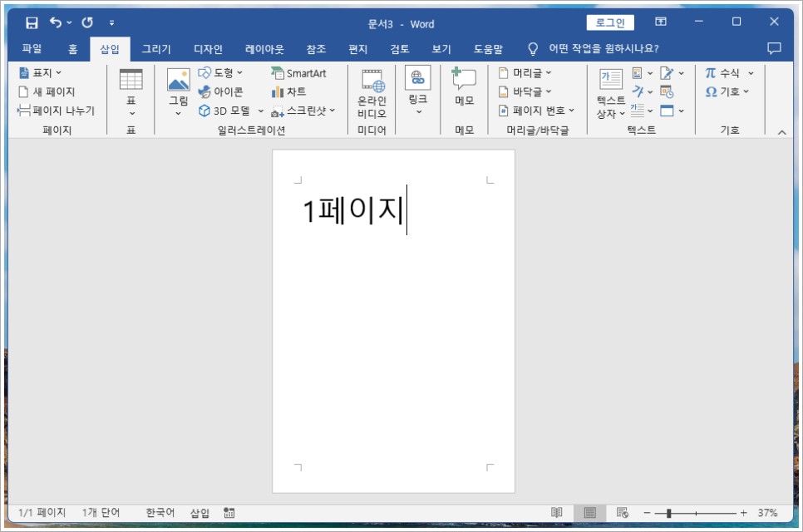Click the 1/1 페이지 page indicator

[42, 513]
